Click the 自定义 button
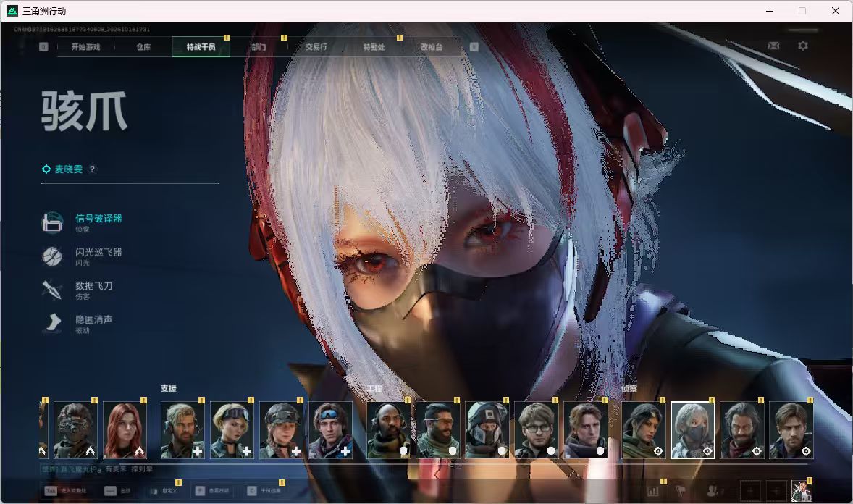This screenshot has height=504, width=853. pos(163,491)
